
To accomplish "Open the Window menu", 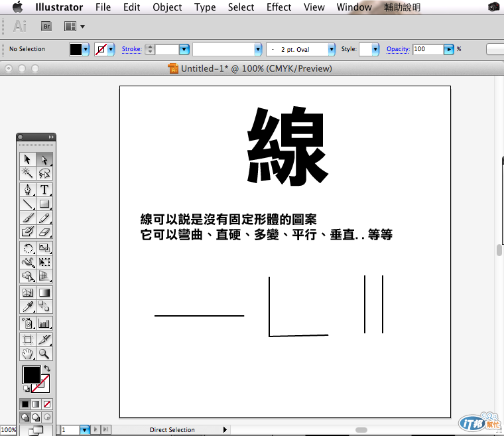I will tap(354, 7).
